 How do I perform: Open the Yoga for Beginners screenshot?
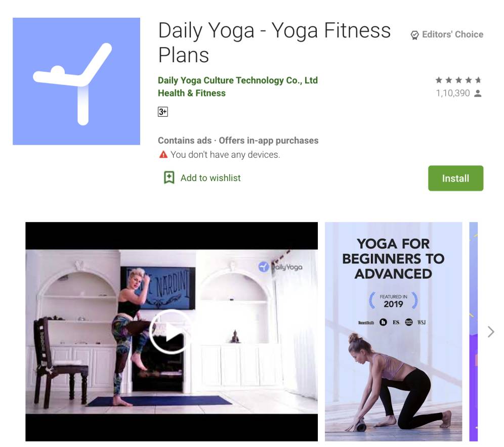point(393,331)
